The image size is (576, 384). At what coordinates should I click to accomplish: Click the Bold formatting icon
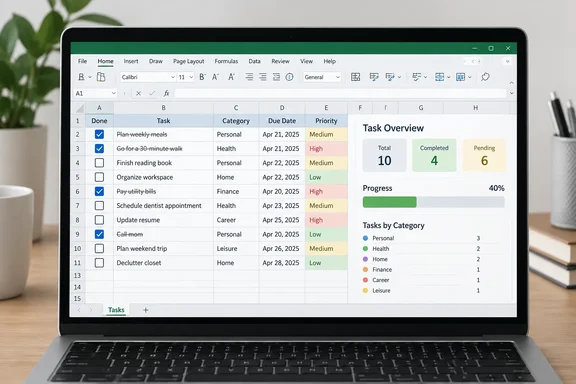[x=202, y=77]
